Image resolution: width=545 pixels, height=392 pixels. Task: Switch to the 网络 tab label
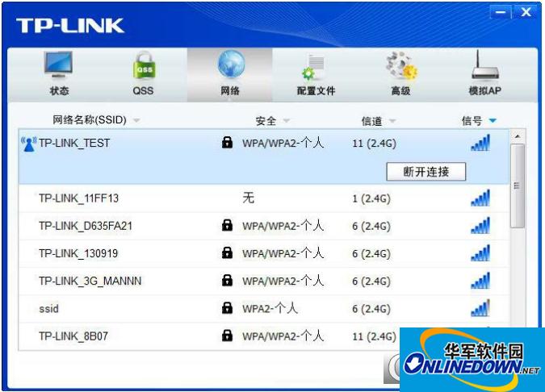(x=230, y=91)
